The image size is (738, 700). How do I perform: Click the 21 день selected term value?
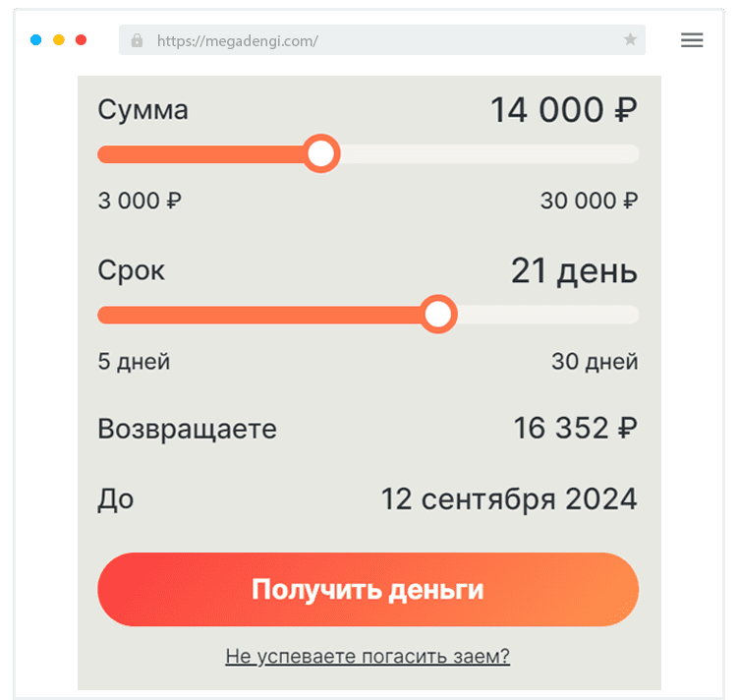pos(574,270)
